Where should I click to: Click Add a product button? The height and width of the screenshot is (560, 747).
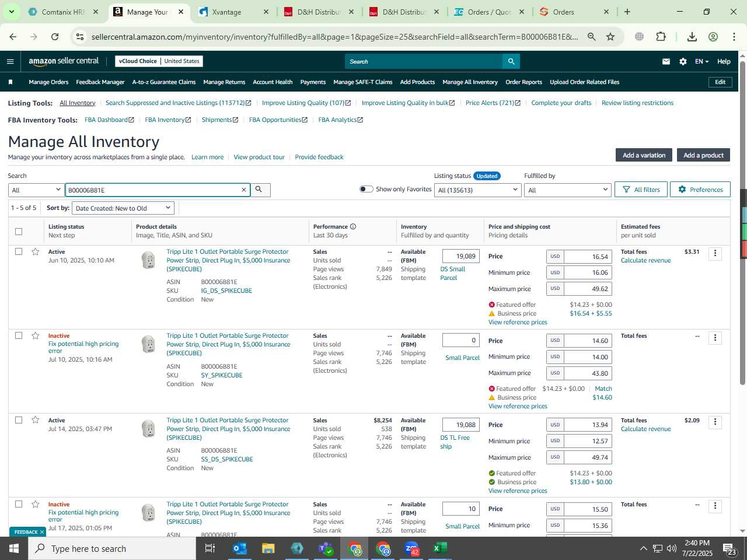coord(703,155)
